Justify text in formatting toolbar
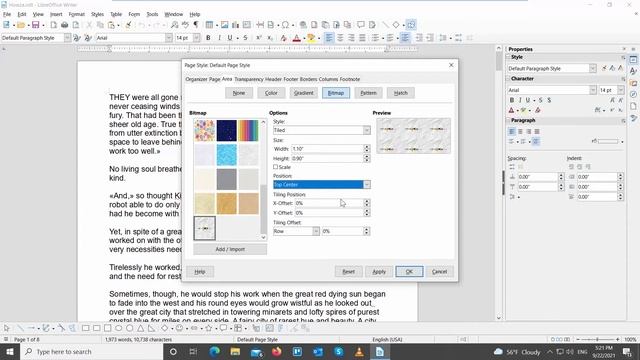This screenshot has width=640, height=360. click(x=362, y=38)
